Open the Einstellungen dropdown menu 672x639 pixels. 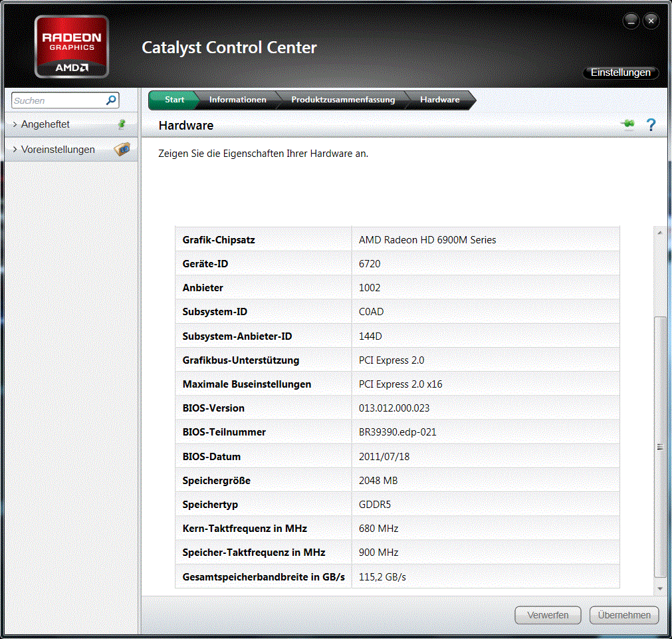620,72
